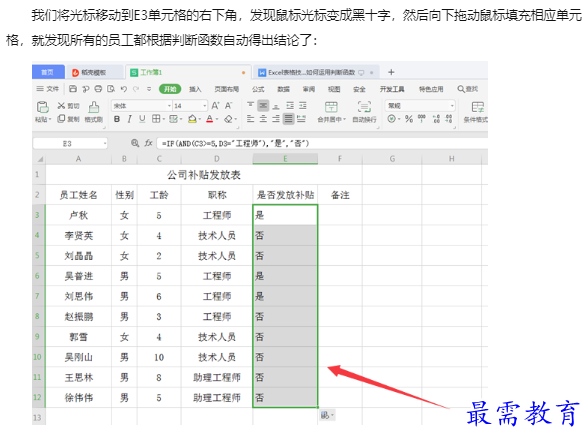Select the Format Painter (格式刷) icon
The width and height of the screenshot is (588, 445).
(x=94, y=107)
